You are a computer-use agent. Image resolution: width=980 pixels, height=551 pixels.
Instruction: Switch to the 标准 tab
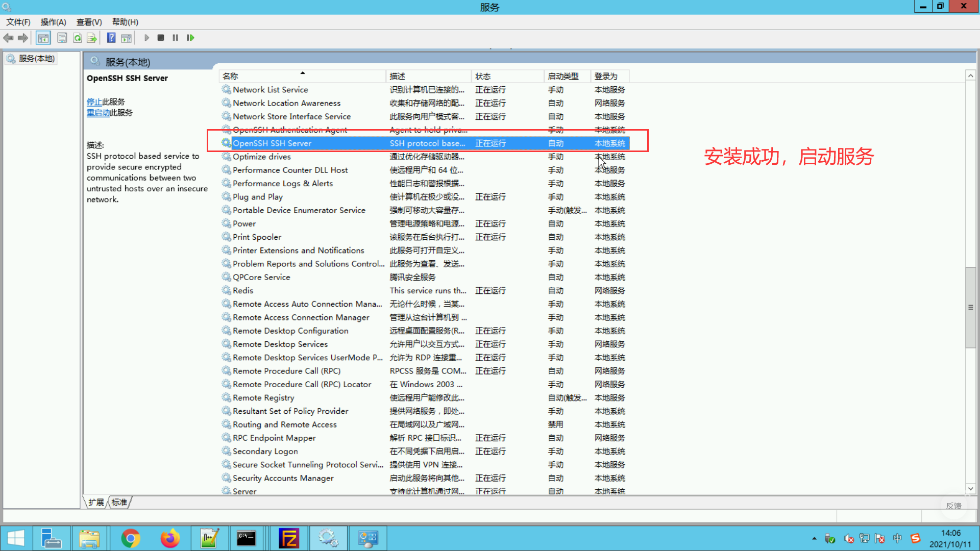[x=119, y=503]
